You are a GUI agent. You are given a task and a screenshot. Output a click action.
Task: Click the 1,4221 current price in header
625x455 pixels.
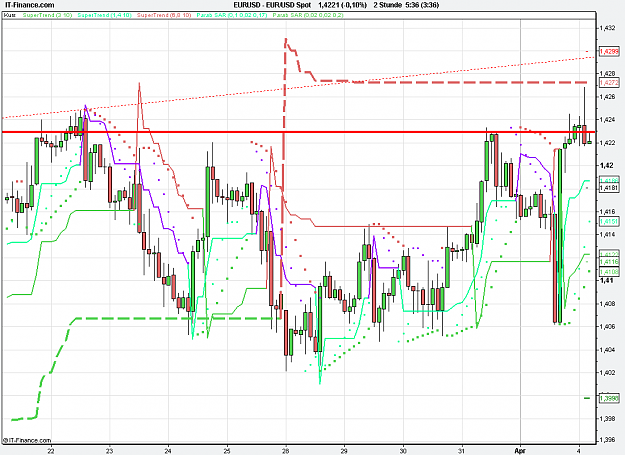point(328,5)
